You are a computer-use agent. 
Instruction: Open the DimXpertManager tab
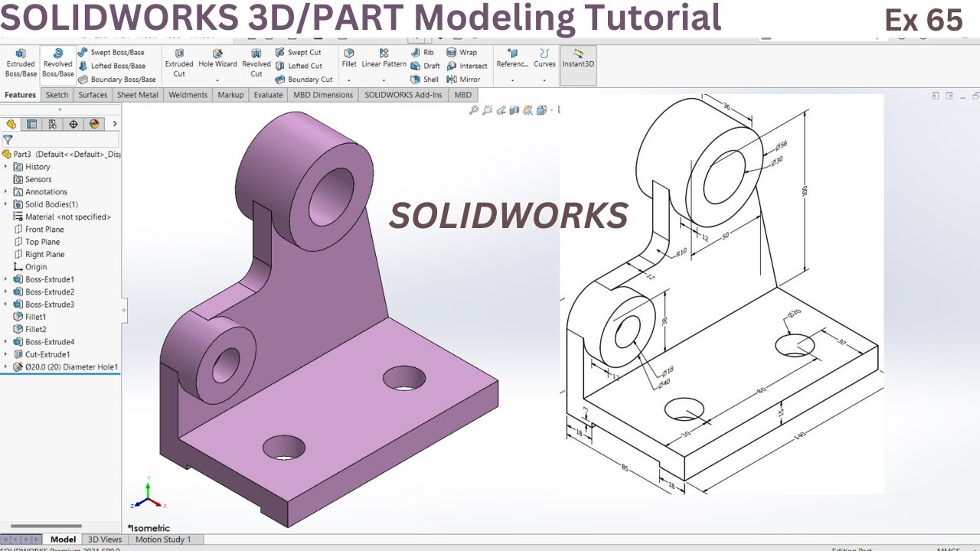pos(73,124)
